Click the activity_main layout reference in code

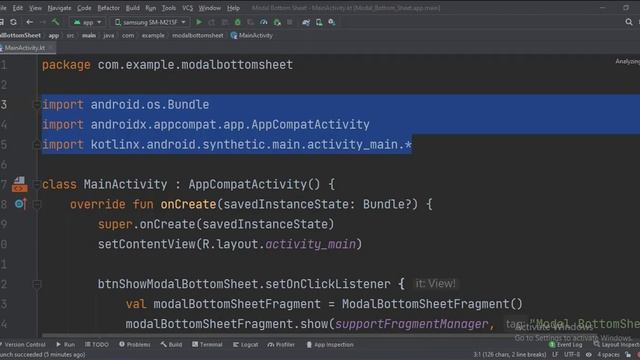coord(310,244)
